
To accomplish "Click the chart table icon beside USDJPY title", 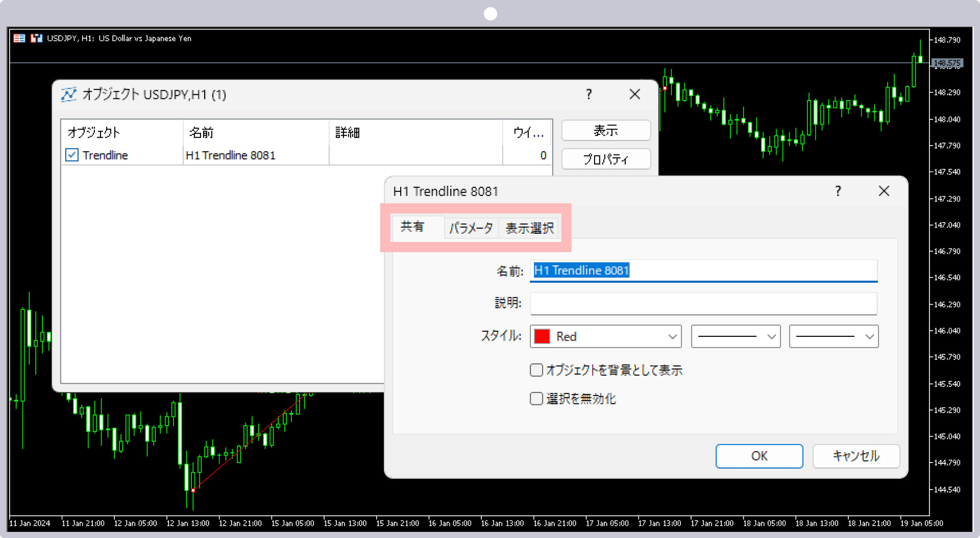I will click(x=19, y=38).
